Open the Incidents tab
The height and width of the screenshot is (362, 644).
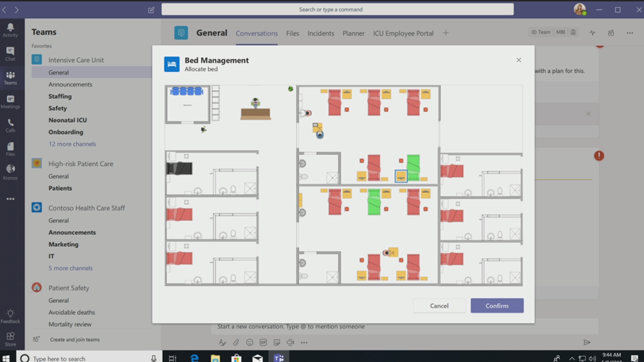(321, 33)
